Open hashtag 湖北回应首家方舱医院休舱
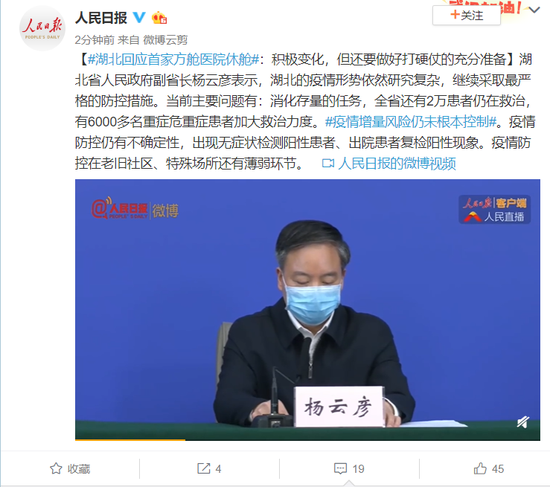550x487 pixels. click(x=173, y=60)
